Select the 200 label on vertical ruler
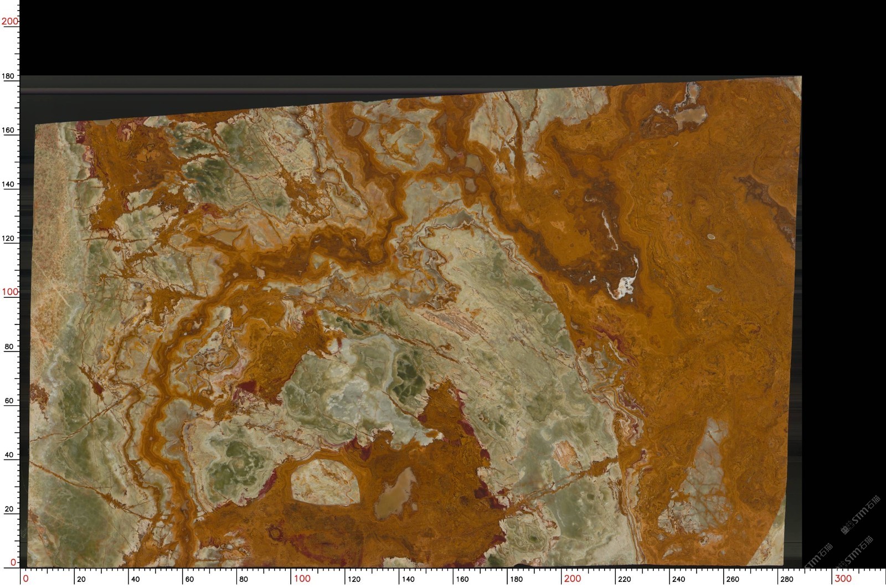The width and height of the screenshot is (886, 588). (x=10, y=21)
